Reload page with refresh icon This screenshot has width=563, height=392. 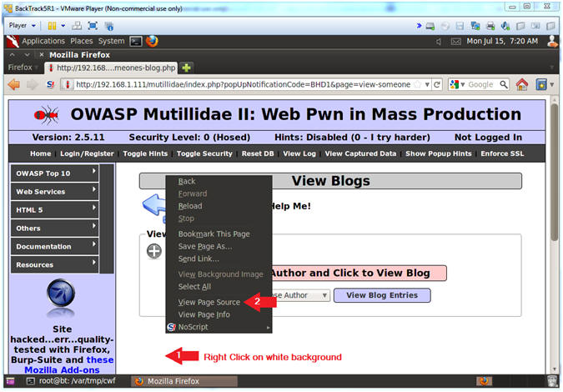point(437,85)
